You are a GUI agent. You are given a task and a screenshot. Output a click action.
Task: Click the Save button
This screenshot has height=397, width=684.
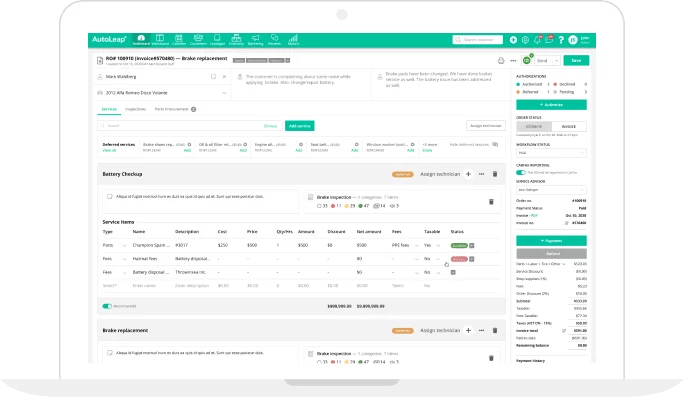click(576, 61)
